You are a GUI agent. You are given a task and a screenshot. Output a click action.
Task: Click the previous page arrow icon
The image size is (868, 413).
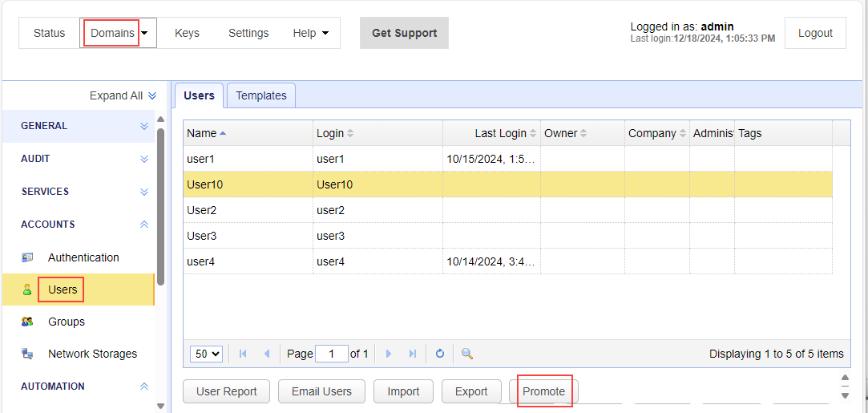[x=267, y=354]
